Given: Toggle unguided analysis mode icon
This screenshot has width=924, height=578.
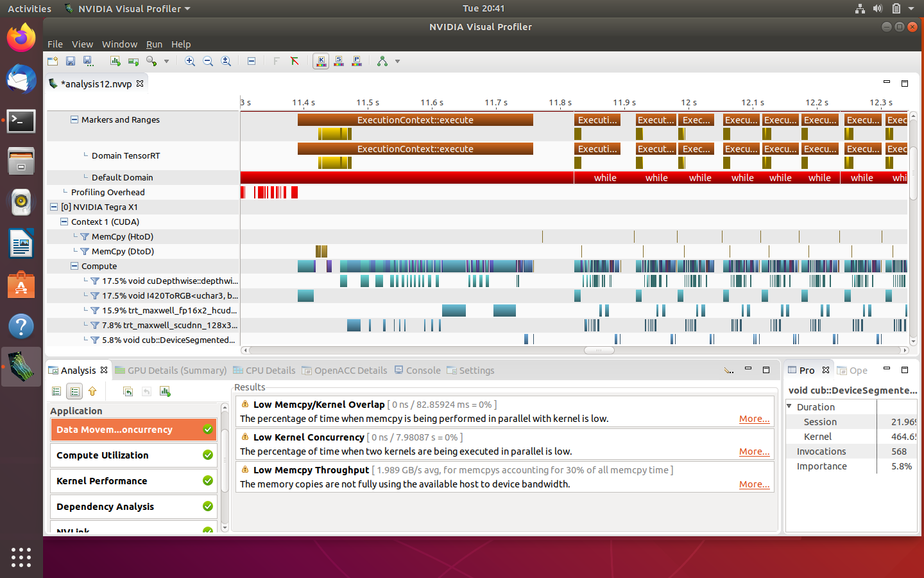Looking at the screenshot, I should pyautogui.click(x=74, y=391).
